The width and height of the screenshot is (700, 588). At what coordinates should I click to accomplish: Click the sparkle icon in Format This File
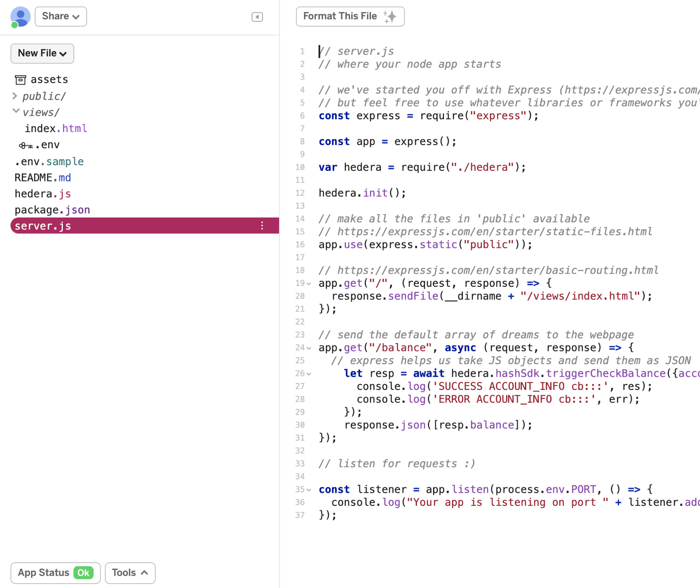(x=390, y=17)
